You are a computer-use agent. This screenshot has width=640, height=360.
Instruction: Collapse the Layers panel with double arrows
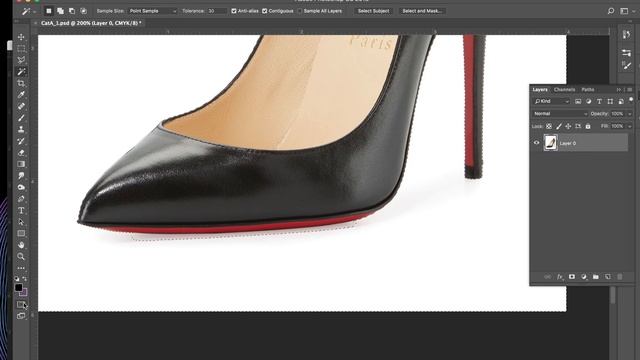pos(619,90)
